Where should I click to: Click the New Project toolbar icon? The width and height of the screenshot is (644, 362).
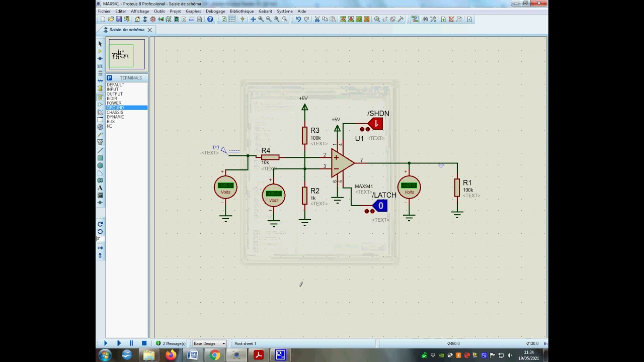[103, 19]
